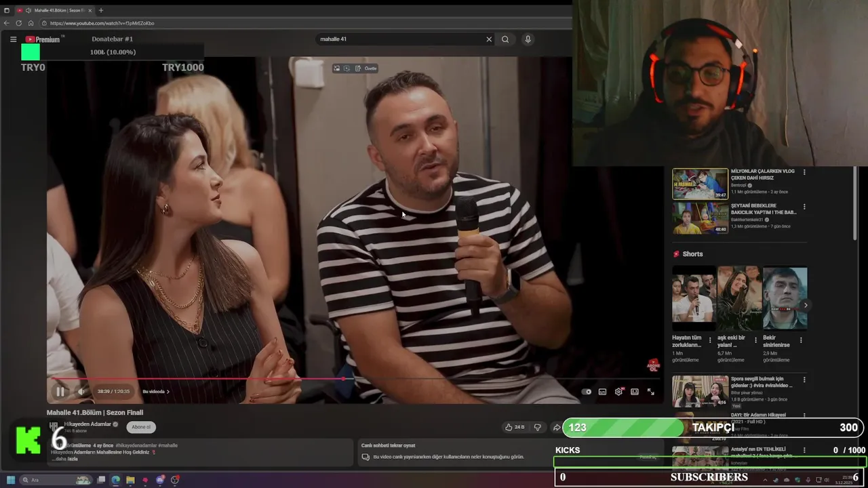This screenshot has height=488, width=868.
Task: Expand the description via '...daha fazla'
Action: pyautogui.click(x=65, y=459)
